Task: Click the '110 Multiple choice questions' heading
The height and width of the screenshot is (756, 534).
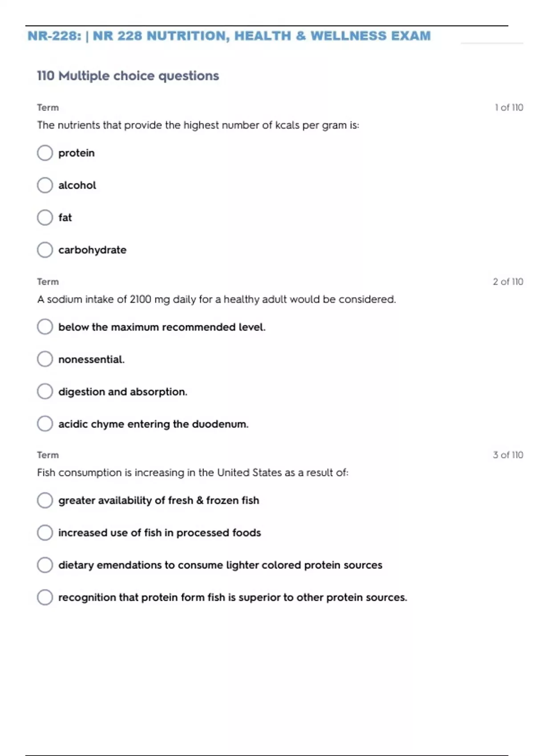Action: point(128,76)
